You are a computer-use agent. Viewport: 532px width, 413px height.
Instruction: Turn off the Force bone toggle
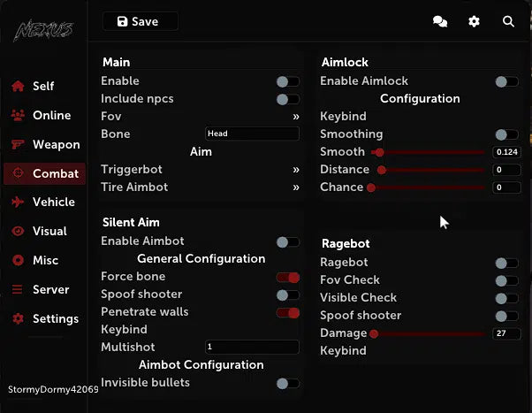287,277
